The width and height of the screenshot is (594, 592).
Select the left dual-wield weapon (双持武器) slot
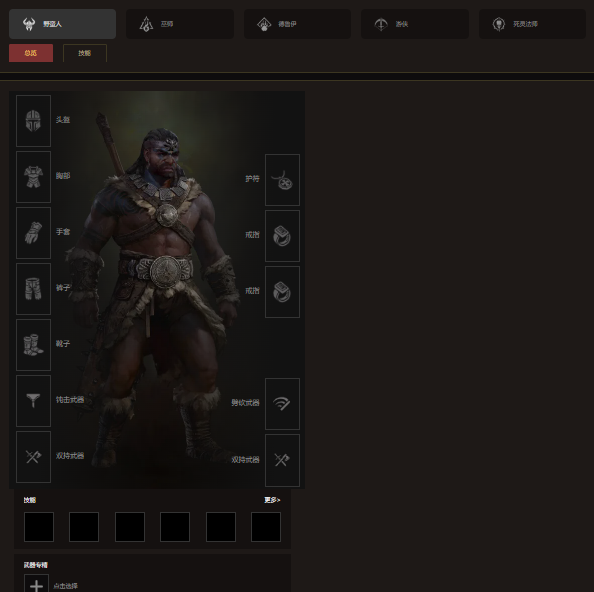33,457
